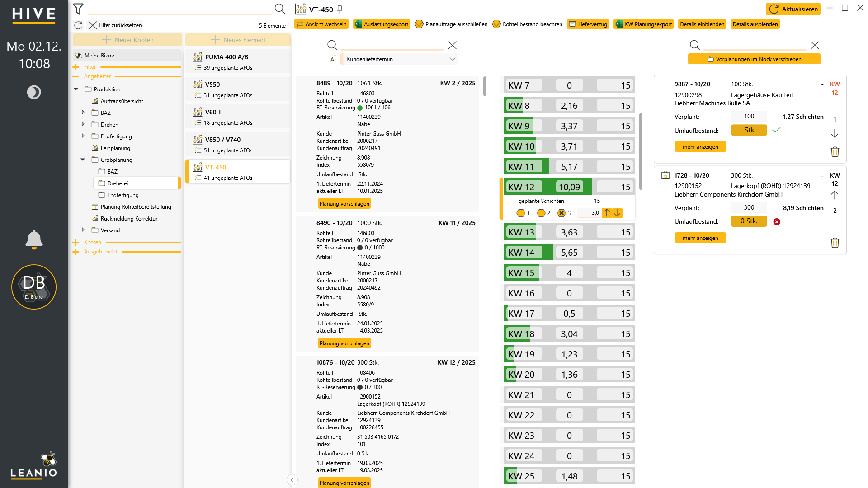The height and width of the screenshot is (488, 868).
Task: Move order 1728 - 10/20 up
Action: (835, 195)
